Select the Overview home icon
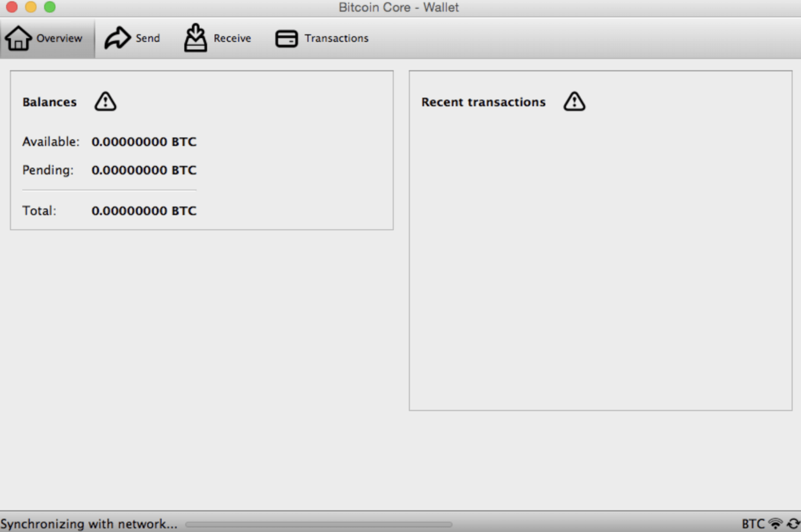Screen dimensions: 801x532 tap(18, 38)
